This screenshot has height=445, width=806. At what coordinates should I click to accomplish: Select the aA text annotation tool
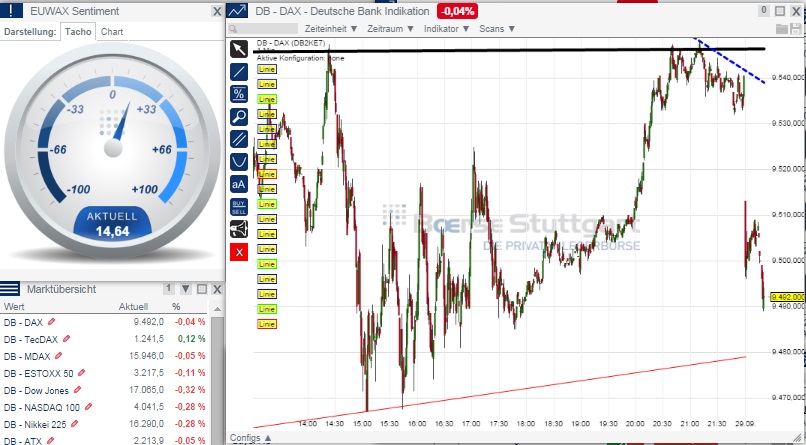pyautogui.click(x=239, y=184)
